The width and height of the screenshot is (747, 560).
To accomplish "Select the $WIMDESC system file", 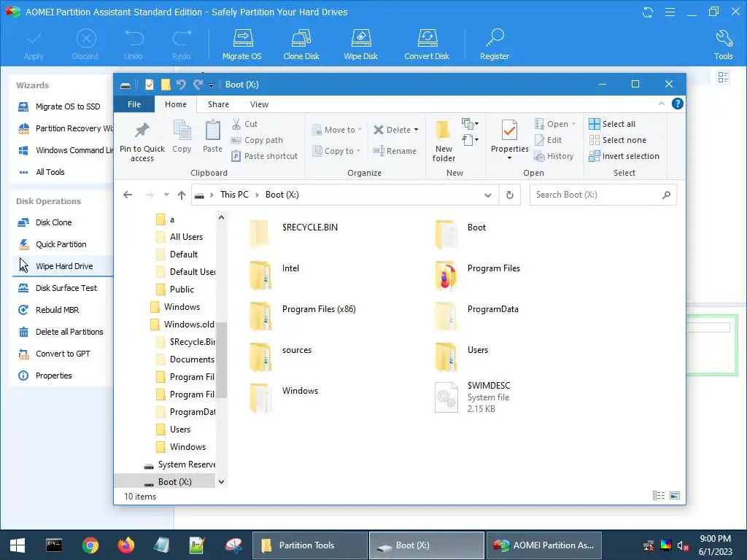I will tap(473, 397).
